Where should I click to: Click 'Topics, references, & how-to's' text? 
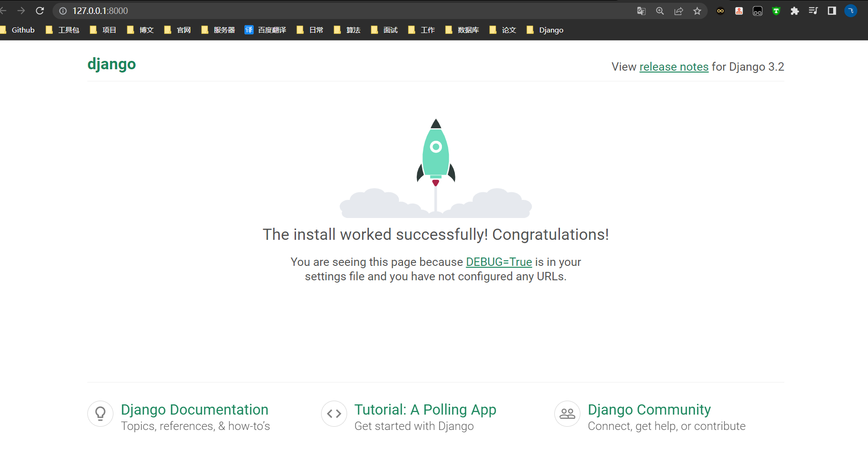195,426
